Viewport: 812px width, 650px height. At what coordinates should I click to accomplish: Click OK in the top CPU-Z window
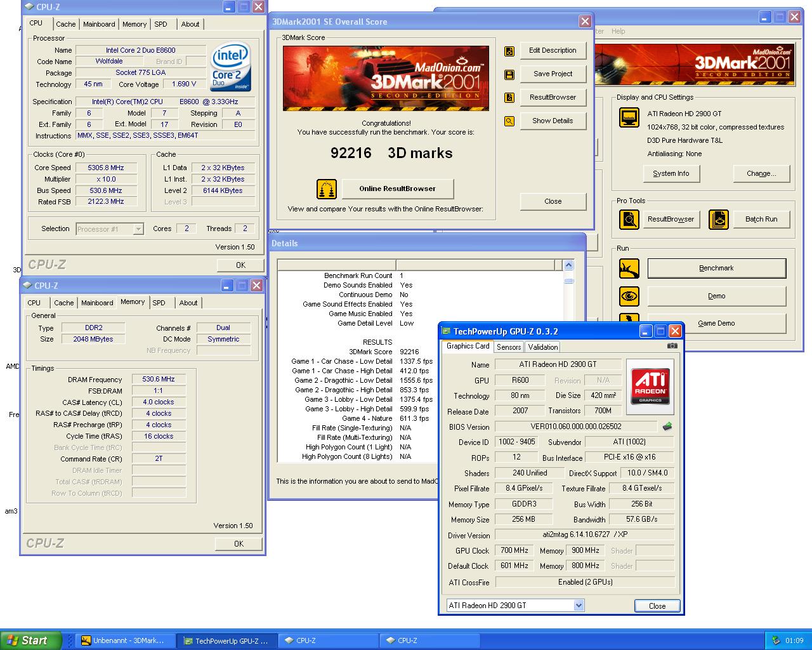pos(240,265)
